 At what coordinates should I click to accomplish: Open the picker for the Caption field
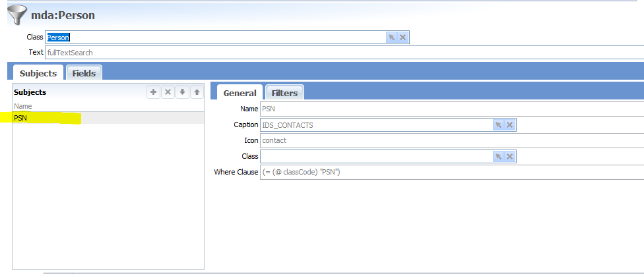[498, 124]
